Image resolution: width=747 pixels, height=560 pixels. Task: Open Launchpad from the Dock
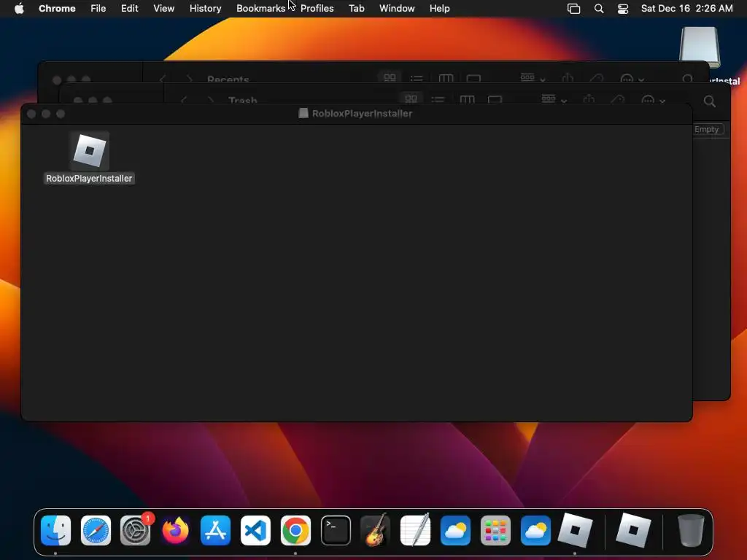(495, 531)
